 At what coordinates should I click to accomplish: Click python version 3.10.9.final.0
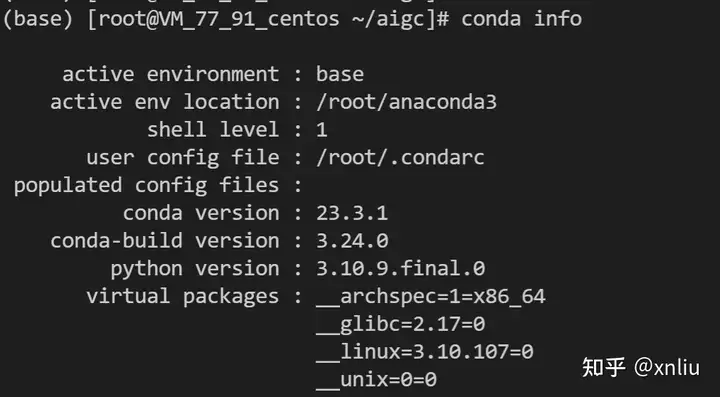coord(400,268)
